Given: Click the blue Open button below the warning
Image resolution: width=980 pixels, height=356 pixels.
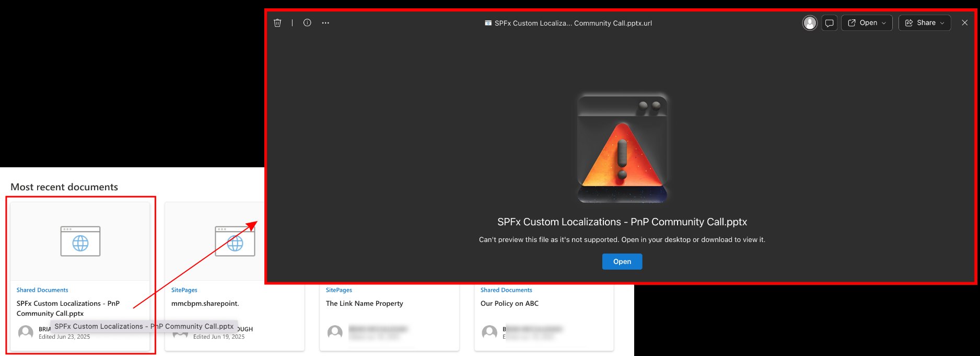Looking at the screenshot, I should pyautogui.click(x=622, y=261).
